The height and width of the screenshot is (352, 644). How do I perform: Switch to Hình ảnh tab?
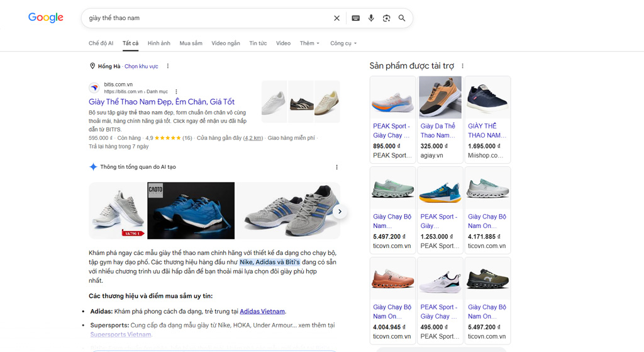tap(159, 43)
